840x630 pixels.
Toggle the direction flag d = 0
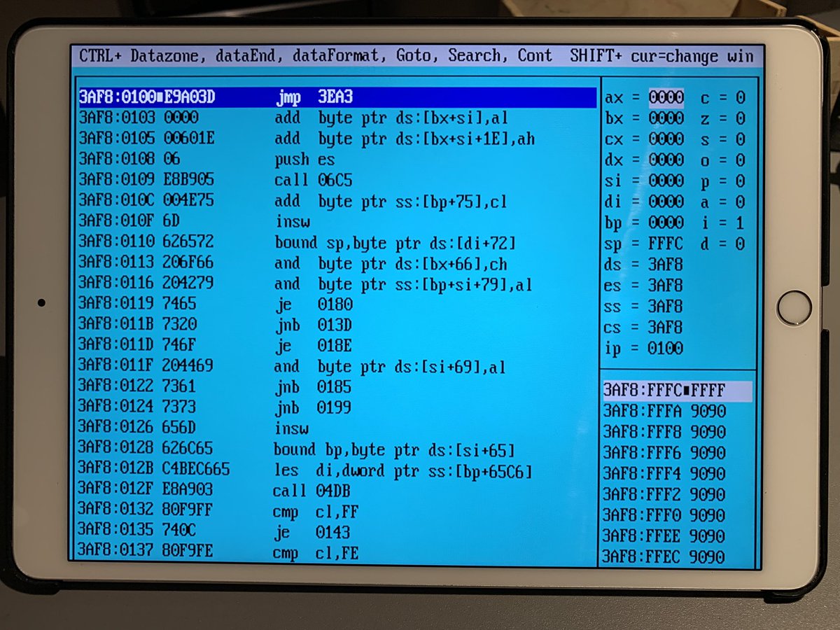(724, 245)
